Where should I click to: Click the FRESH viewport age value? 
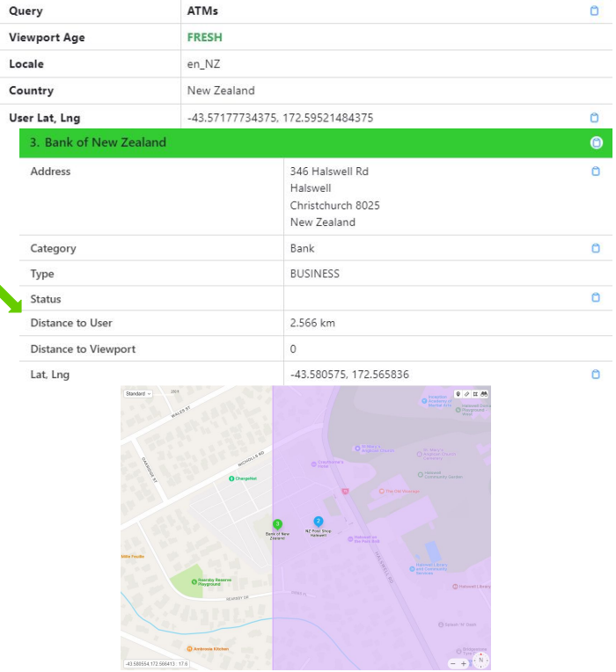point(204,37)
